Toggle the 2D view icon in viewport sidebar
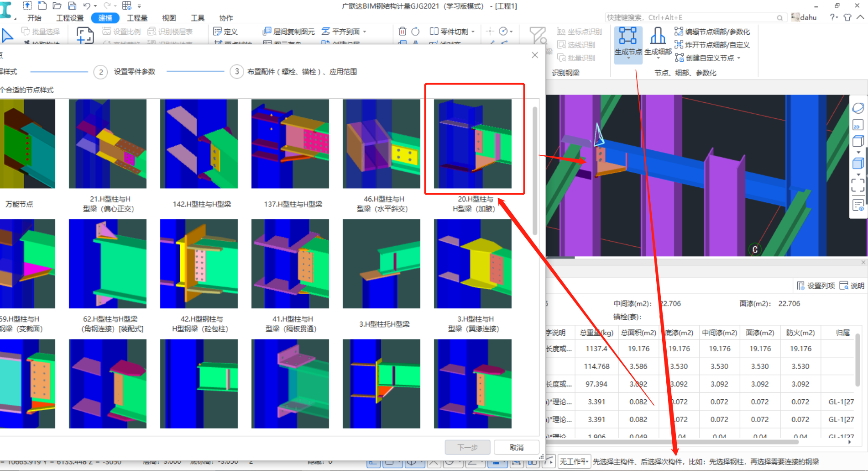868x471 pixels. (x=858, y=125)
